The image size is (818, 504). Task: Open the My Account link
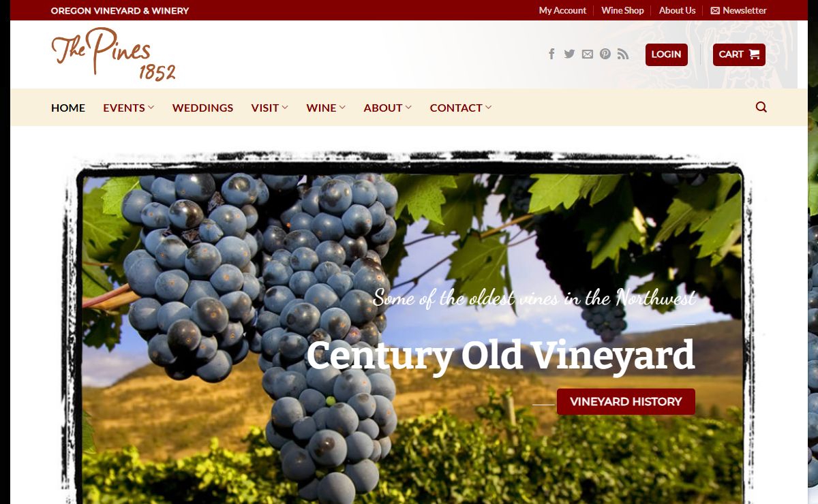tap(562, 10)
